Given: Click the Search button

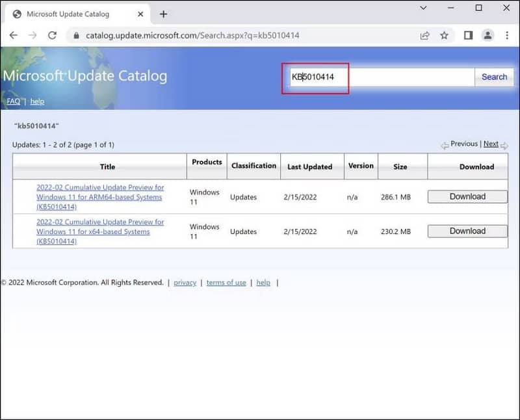Looking at the screenshot, I should point(494,77).
